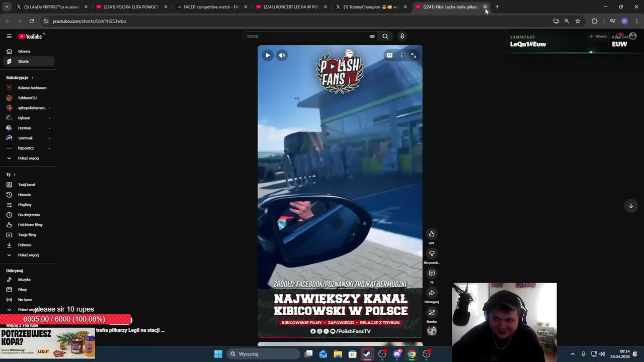Switch to FACEIT competitive match tab
Image resolution: width=644 pixels, height=362 pixels.
click(x=212, y=7)
